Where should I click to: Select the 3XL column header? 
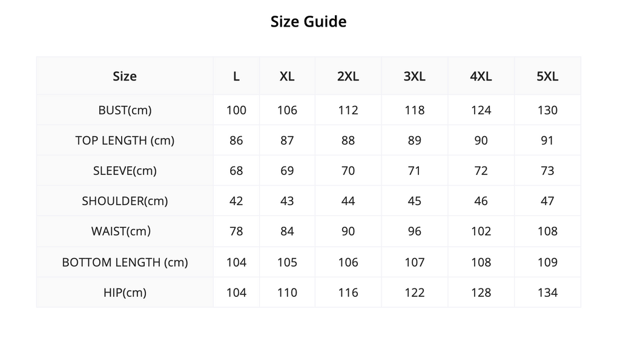pos(414,76)
